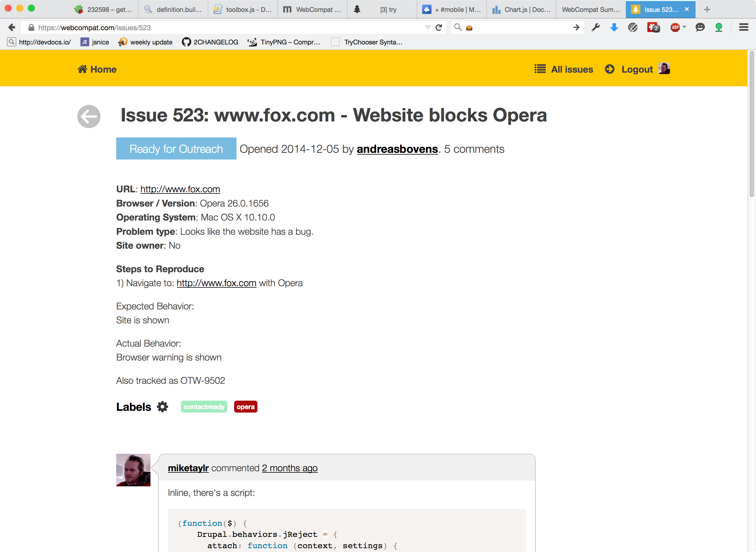
Task: Open developer tools wrench icon
Action: pyautogui.click(x=595, y=27)
